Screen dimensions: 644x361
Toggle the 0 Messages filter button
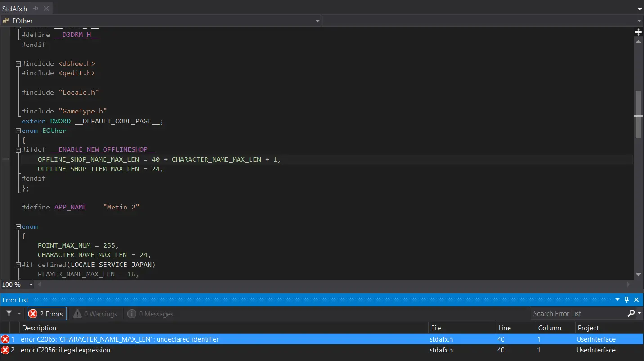point(150,314)
